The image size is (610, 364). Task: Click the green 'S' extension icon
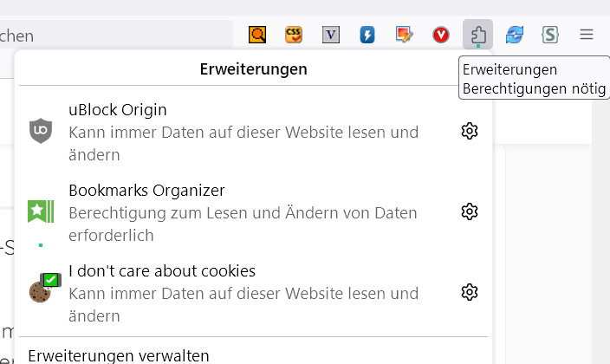click(549, 36)
